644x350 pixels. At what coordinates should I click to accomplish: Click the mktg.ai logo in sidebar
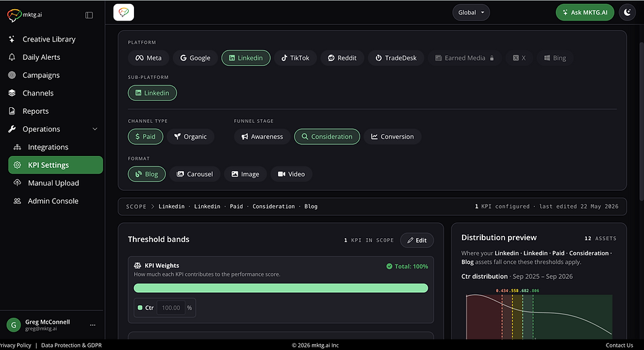[x=24, y=15]
